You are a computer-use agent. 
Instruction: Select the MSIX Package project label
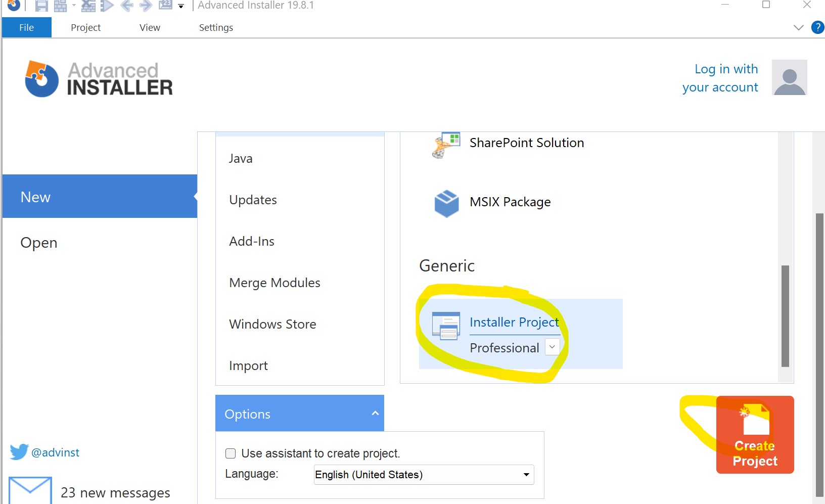click(x=510, y=202)
